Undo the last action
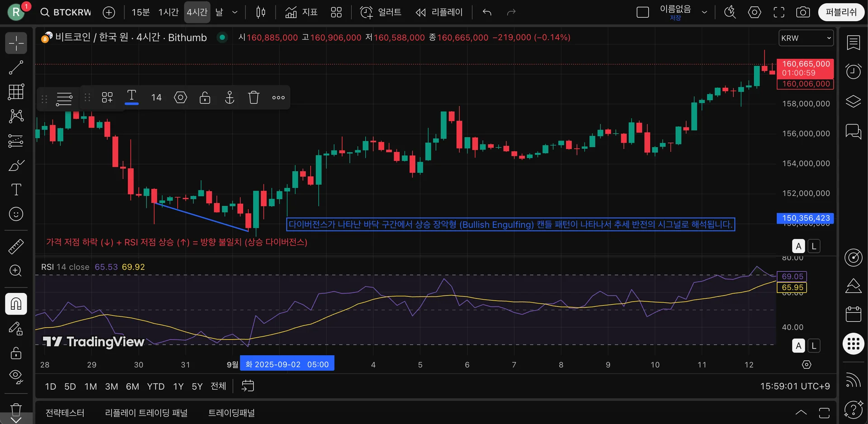The height and width of the screenshot is (424, 868). 487,12
